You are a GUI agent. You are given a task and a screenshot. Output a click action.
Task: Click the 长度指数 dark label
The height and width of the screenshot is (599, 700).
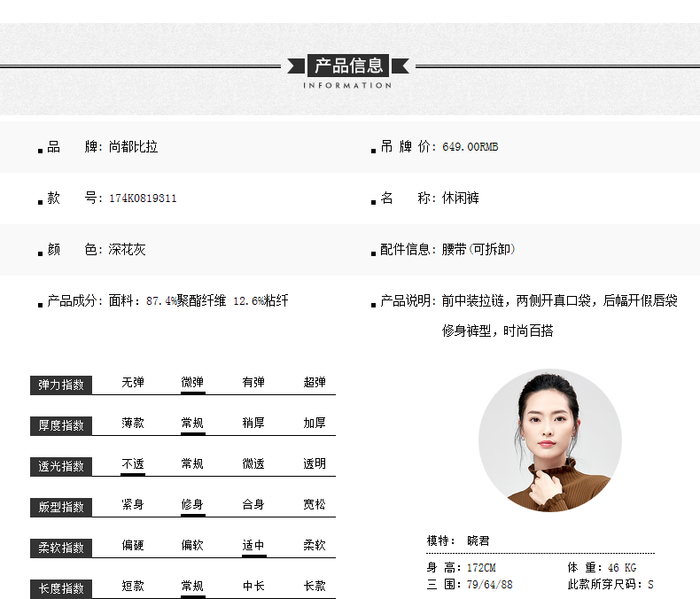[x=61, y=588]
